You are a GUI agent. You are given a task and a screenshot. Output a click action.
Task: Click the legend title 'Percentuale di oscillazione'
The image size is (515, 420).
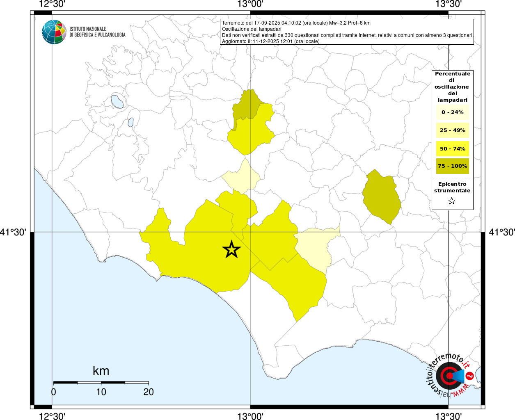[x=453, y=87]
